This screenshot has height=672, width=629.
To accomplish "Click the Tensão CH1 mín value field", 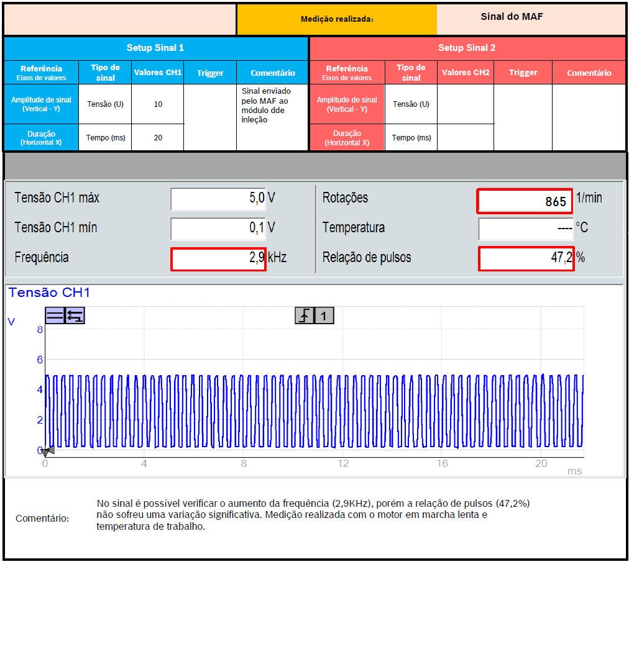I will click(218, 229).
